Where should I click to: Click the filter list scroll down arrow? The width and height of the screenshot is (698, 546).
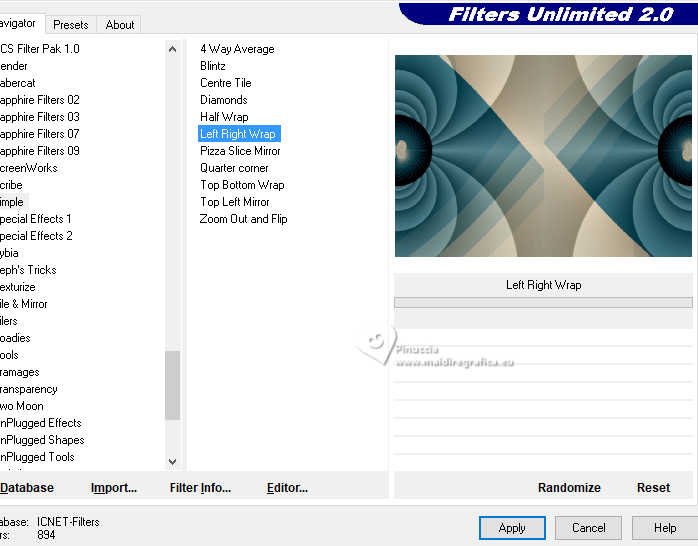172,462
